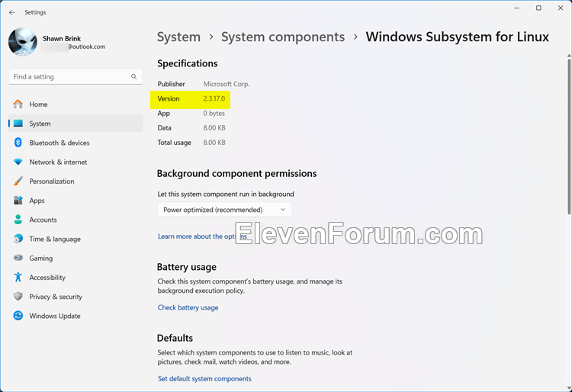Navigate to Windows Update
Viewport: 572px width, 392px height.
click(76, 316)
